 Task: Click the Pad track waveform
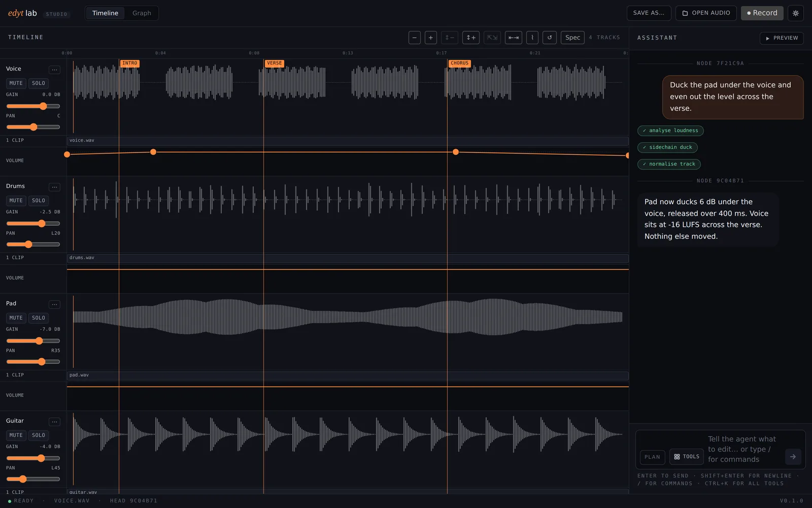pos(348,317)
